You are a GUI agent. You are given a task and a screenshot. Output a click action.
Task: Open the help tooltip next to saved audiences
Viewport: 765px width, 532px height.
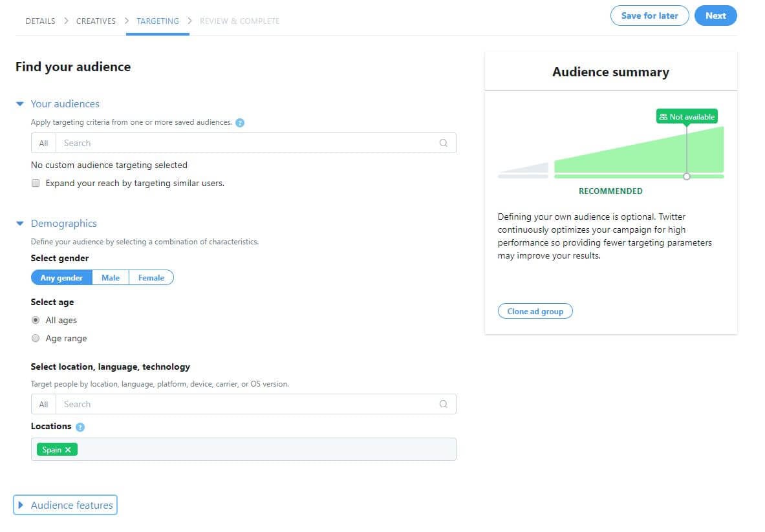point(239,122)
